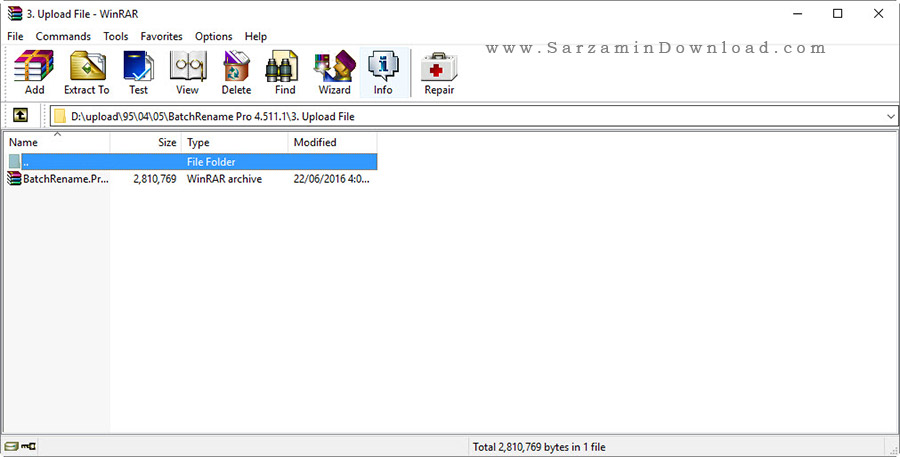This screenshot has height=457, width=900.
Task: Click the address path input field
Action: [x=474, y=116]
